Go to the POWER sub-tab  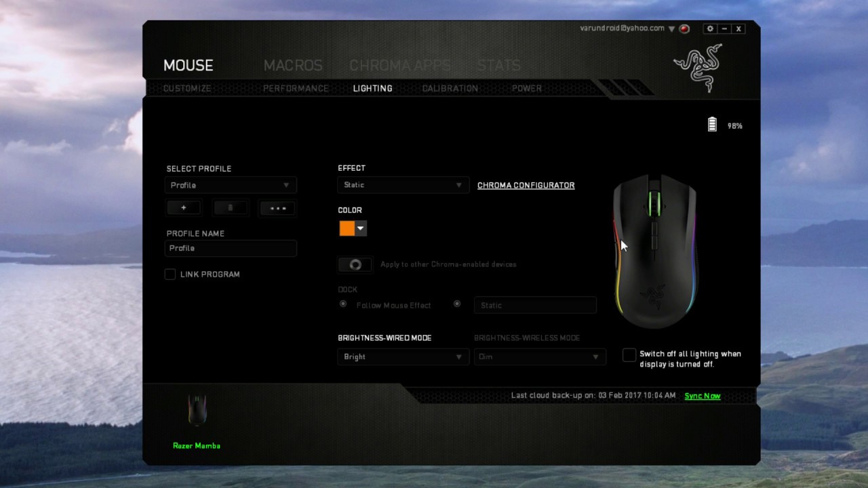click(x=527, y=88)
